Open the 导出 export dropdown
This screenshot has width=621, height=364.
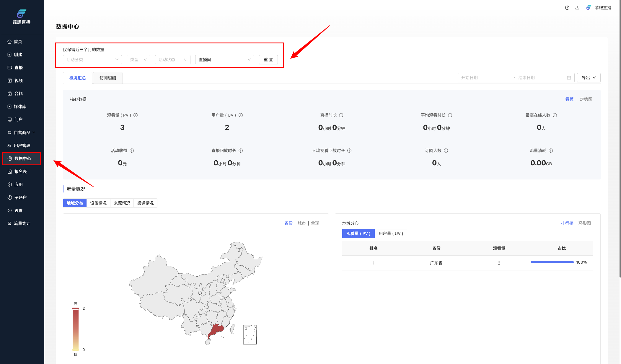tap(589, 78)
